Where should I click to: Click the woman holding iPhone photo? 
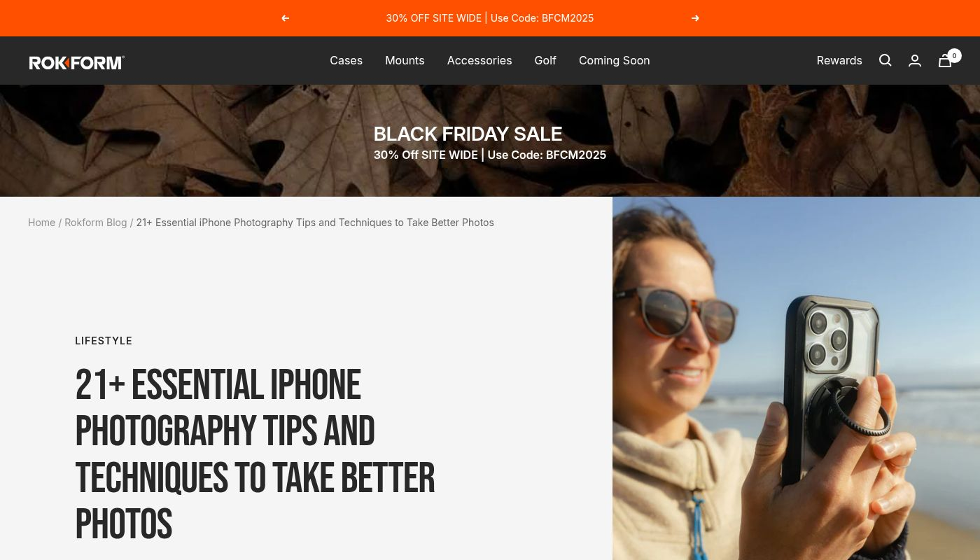click(796, 378)
